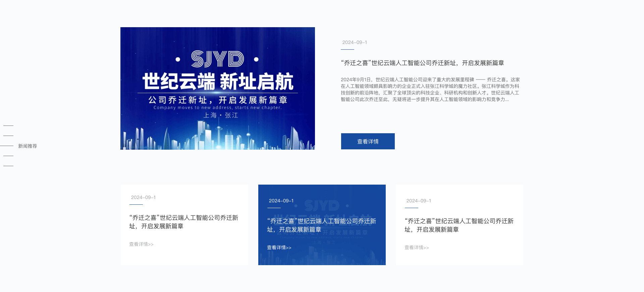Jump to the bottom side navigation line
Screen dimensions: 644x292
point(8,166)
